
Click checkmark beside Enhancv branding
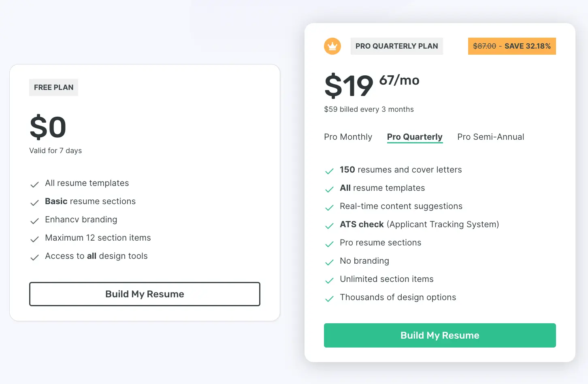coord(34,221)
